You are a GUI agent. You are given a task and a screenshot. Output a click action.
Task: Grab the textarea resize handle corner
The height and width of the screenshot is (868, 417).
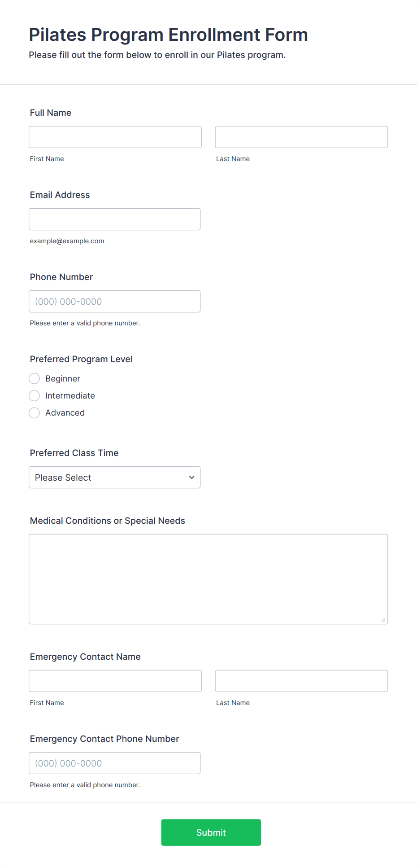(x=383, y=620)
